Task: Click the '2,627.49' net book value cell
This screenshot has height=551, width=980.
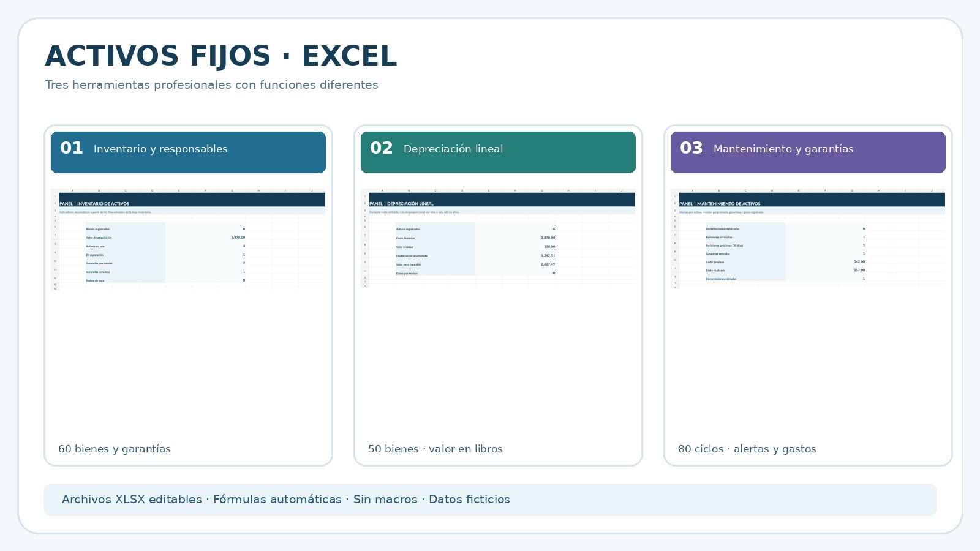Action: pyautogui.click(x=548, y=264)
